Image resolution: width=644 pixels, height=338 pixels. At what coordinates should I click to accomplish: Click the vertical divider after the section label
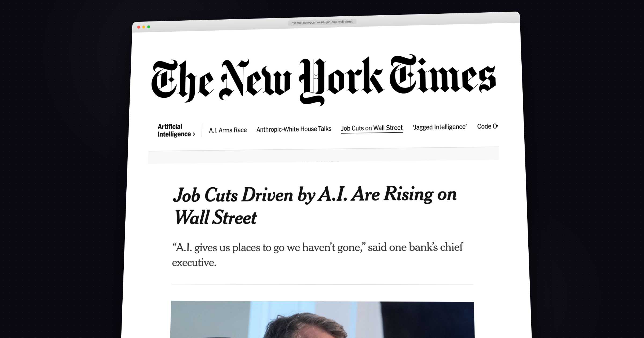click(x=202, y=130)
